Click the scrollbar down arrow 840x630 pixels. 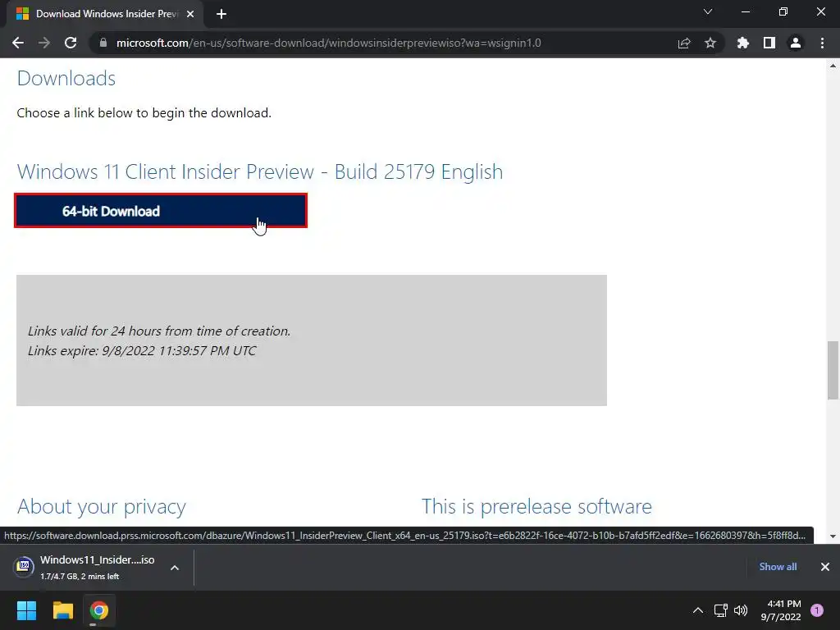(x=833, y=536)
